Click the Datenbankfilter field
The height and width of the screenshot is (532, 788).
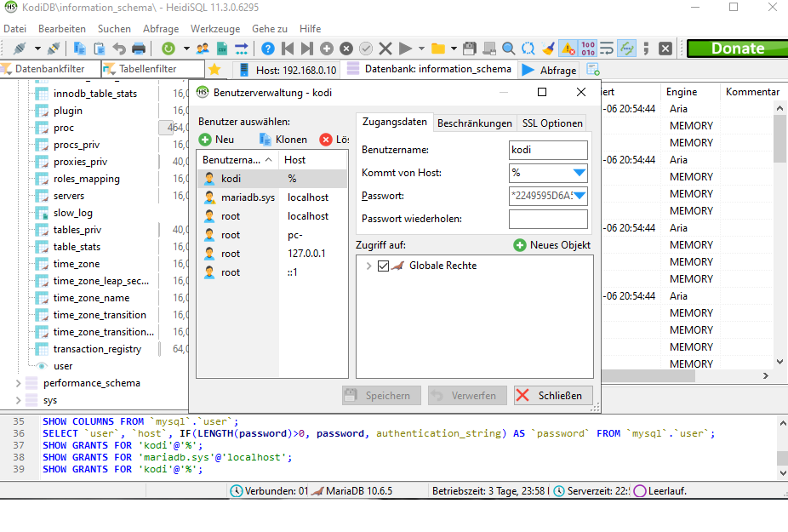click(x=49, y=69)
